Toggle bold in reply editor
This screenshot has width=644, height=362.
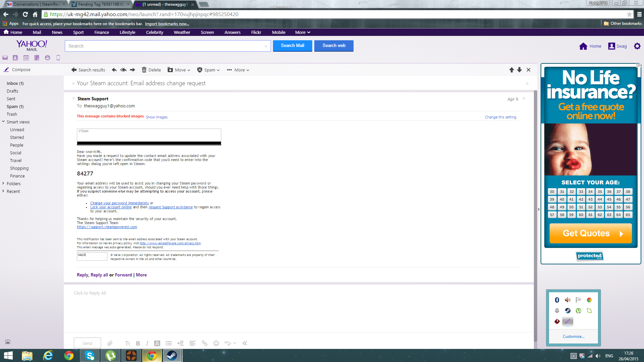pyautogui.click(x=138, y=343)
